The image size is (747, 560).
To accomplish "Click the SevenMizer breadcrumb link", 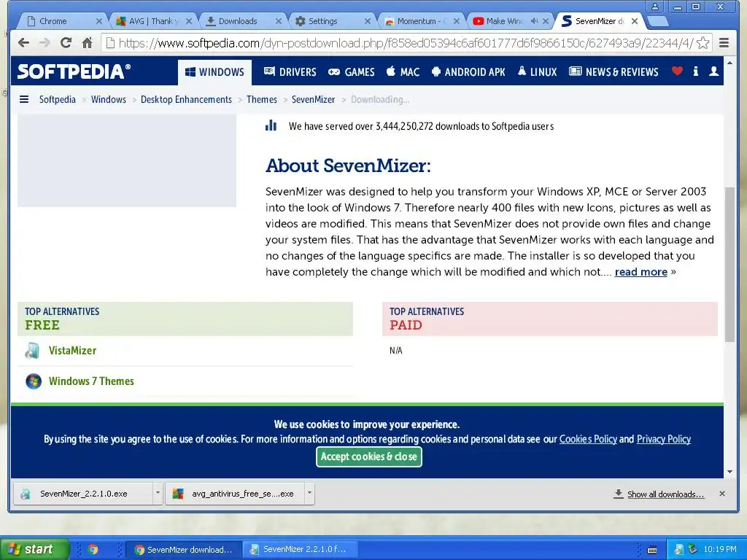I will (313, 99).
